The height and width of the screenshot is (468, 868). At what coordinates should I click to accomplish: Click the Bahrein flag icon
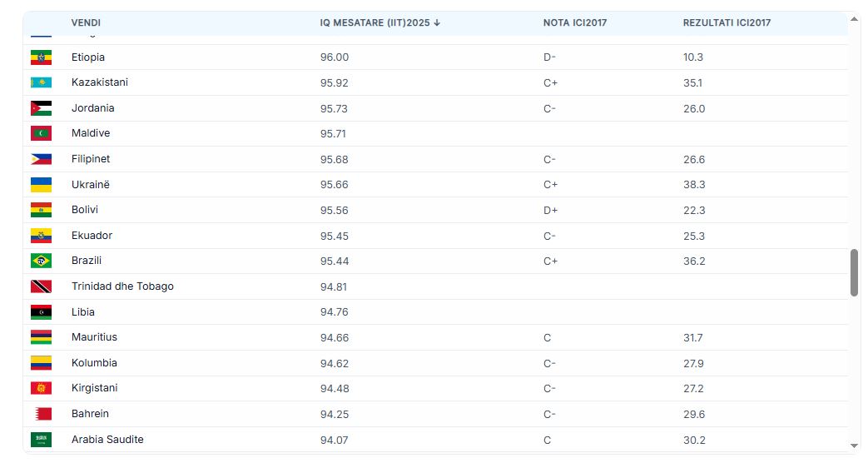[x=41, y=414]
